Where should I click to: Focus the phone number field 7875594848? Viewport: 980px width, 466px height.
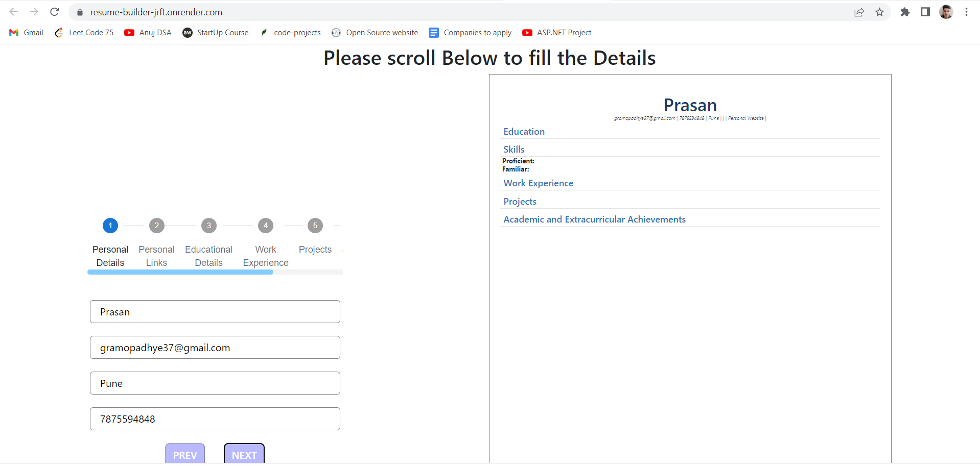pos(215,419)
